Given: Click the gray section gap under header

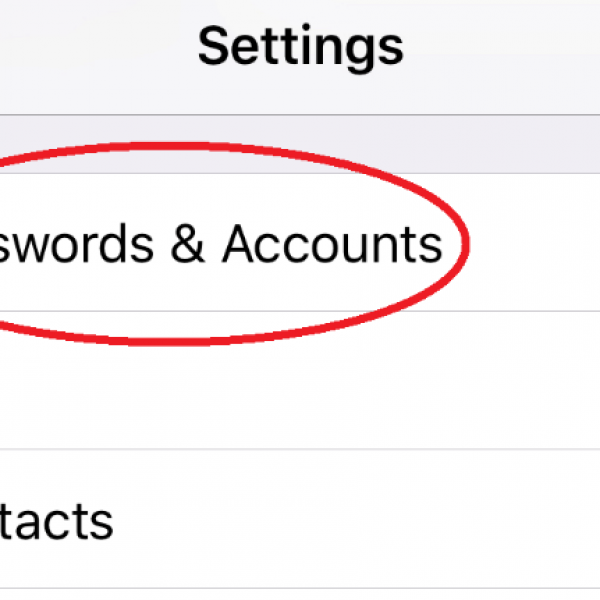Looking at the screenshot, I should click(x=300, y=144).
